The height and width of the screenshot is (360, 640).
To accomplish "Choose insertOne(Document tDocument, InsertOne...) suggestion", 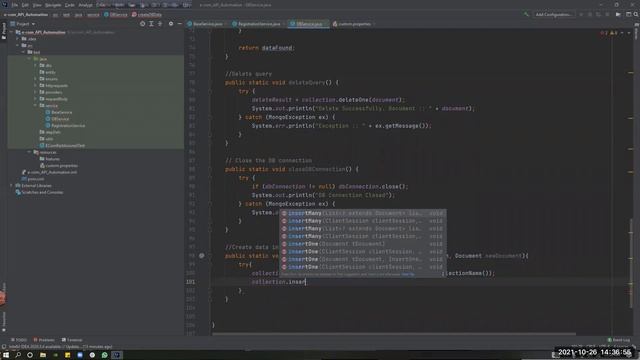I will [x=363, y=259].
